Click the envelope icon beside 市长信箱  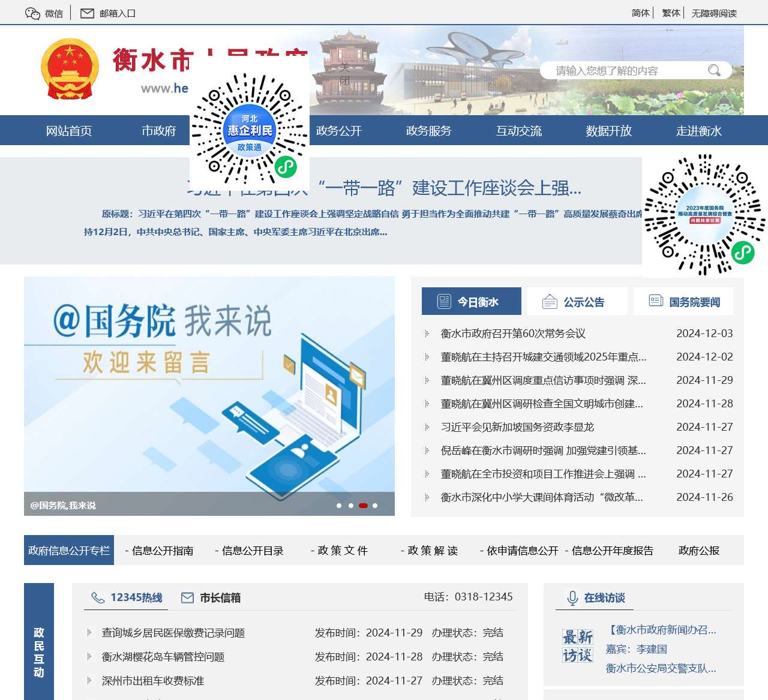pos(187,597)
